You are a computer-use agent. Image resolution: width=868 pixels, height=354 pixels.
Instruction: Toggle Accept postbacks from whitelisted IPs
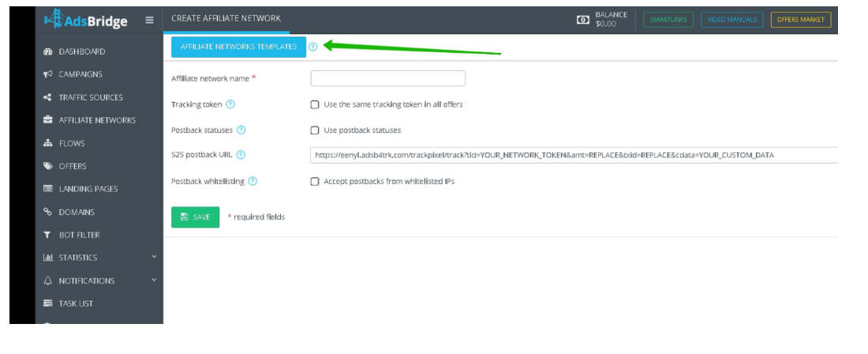[315, 181]
